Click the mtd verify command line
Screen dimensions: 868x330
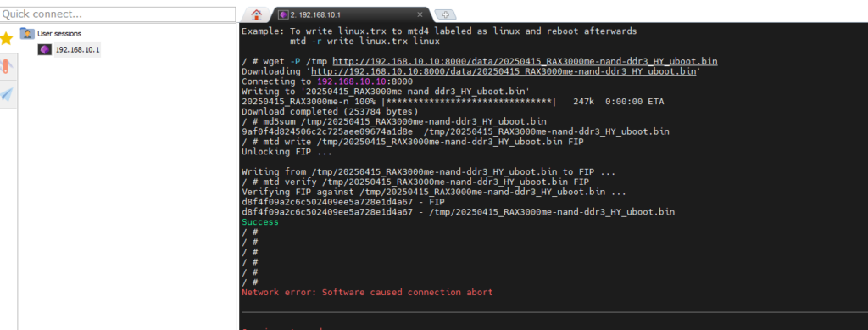pyautogui.click(x=415, y=182)
